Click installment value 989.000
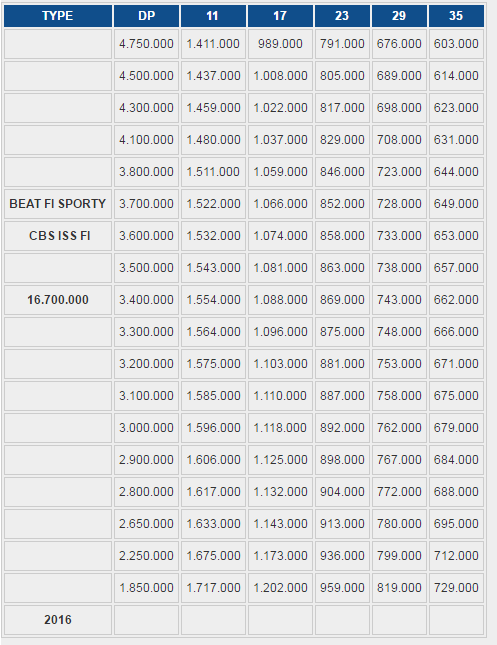 point(280,44)
